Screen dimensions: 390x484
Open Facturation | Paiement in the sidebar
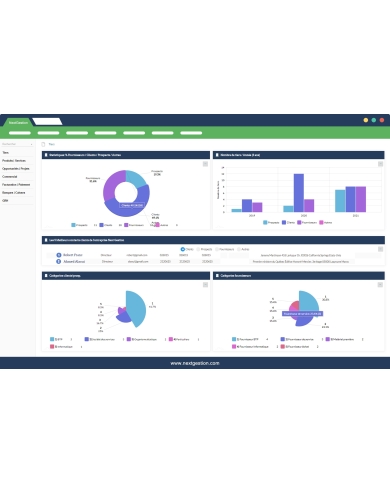tap(16, 185)
